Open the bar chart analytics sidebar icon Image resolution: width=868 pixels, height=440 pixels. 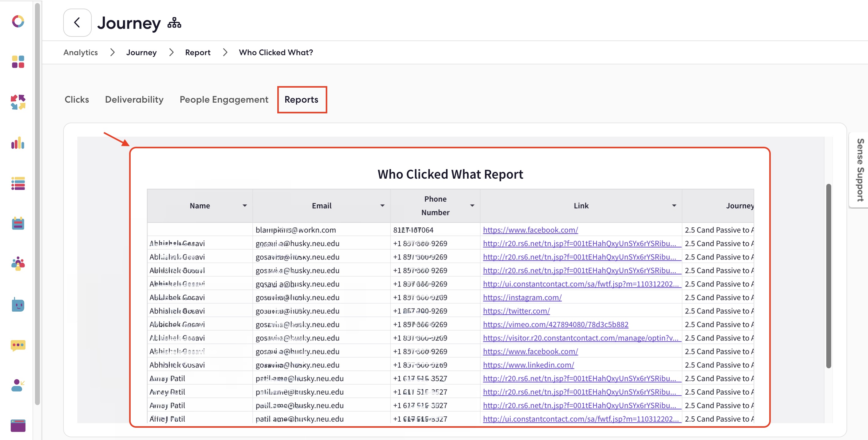[18, 143]
